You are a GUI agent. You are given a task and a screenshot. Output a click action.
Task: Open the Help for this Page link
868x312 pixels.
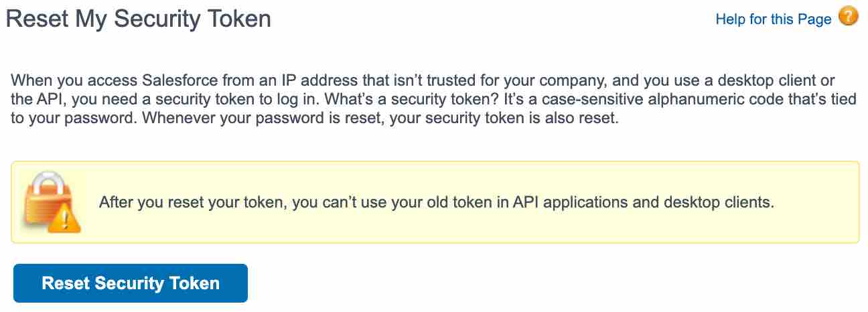point(773,19)
